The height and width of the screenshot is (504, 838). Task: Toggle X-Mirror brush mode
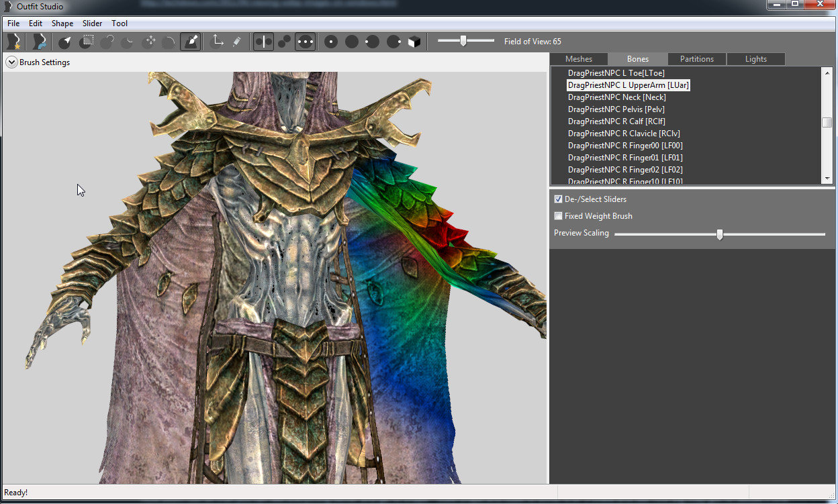click(x=263, y=42)
